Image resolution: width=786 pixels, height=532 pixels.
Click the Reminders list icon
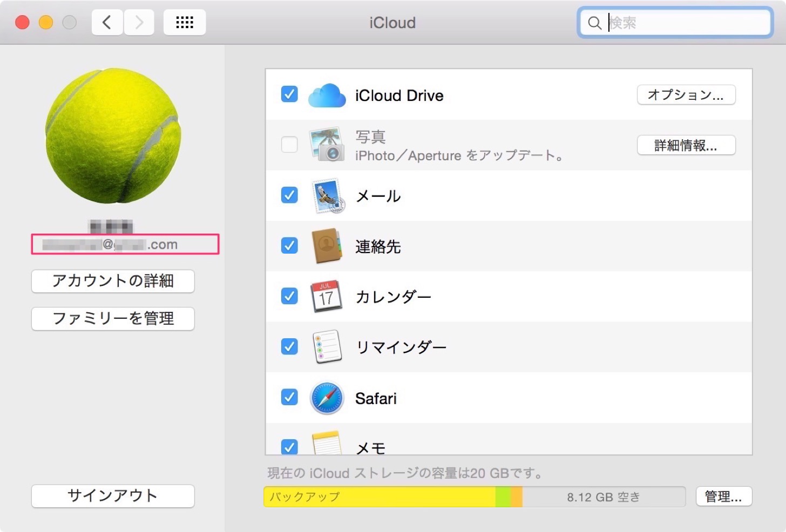pos(327,346)
